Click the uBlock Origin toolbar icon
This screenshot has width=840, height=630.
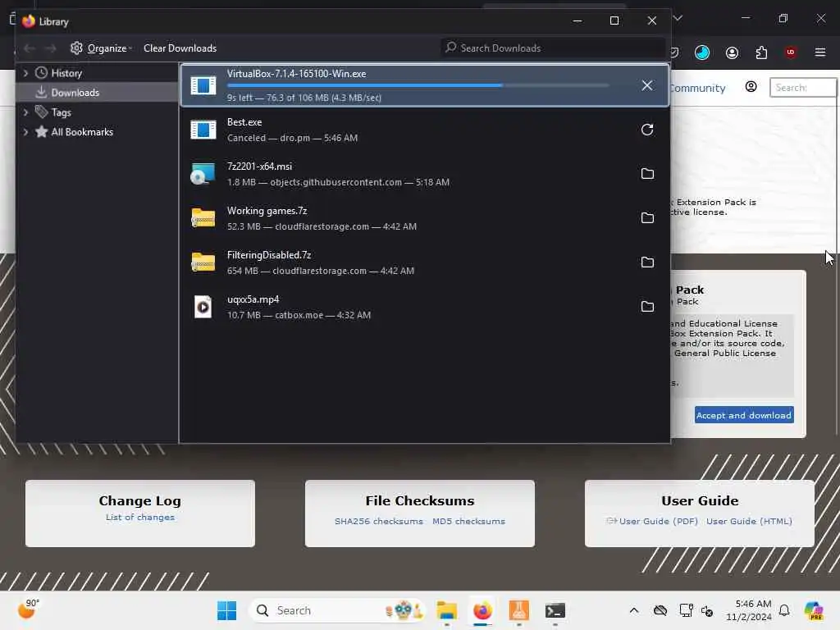(791, 52)
